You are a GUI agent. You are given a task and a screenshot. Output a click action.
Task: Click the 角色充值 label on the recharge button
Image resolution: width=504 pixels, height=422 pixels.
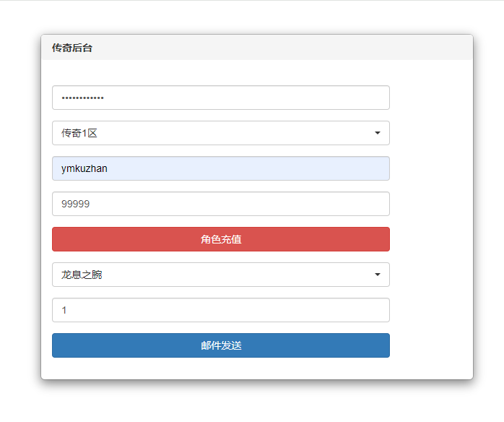221,239
